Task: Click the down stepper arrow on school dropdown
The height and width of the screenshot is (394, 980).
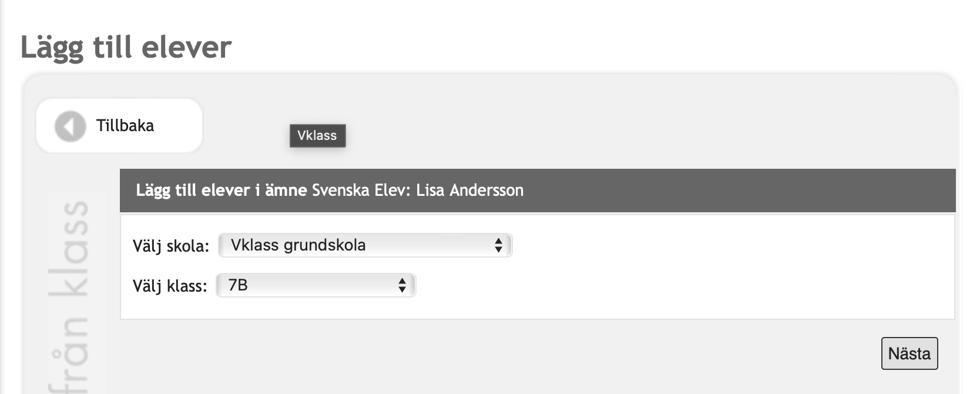Action: (499, 249)
